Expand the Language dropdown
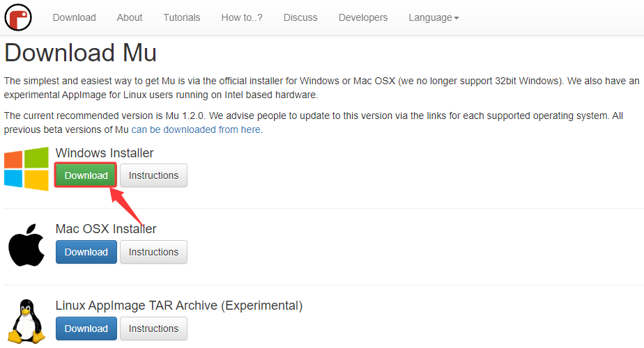 point(434,17)
